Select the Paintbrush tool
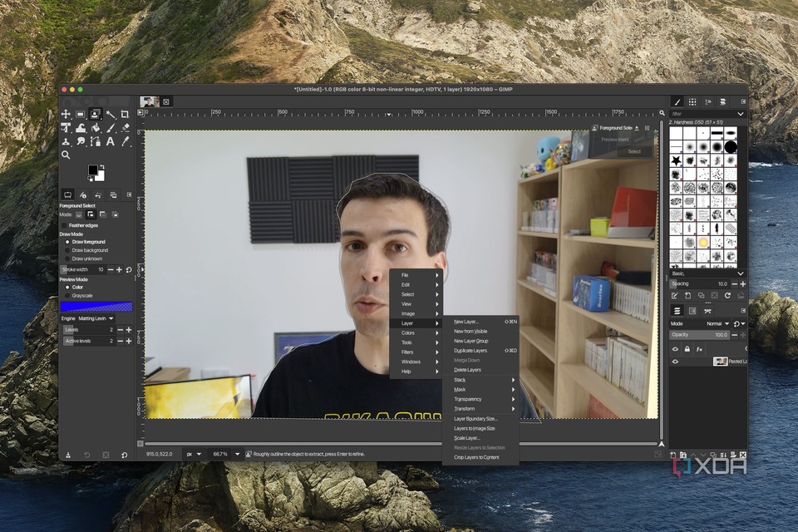The image size is (798, 532). tap(111, 128)
